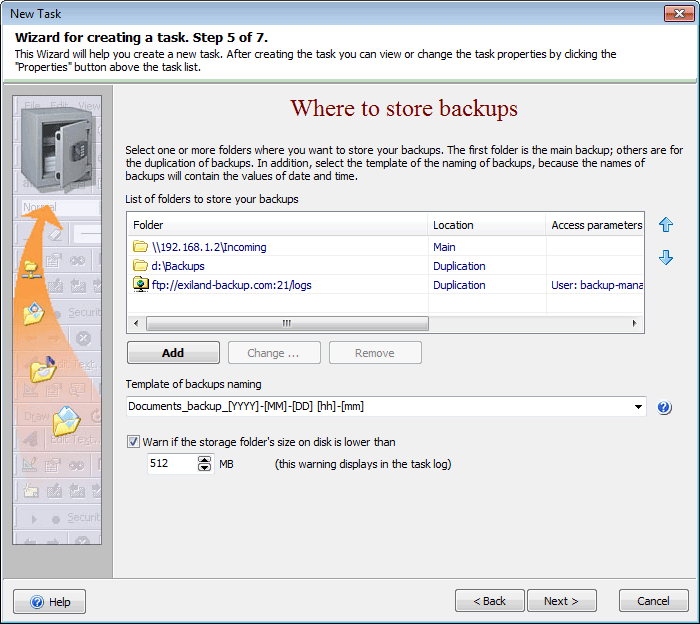Click the User: backup-mana access cell

[x=596, y=285]
